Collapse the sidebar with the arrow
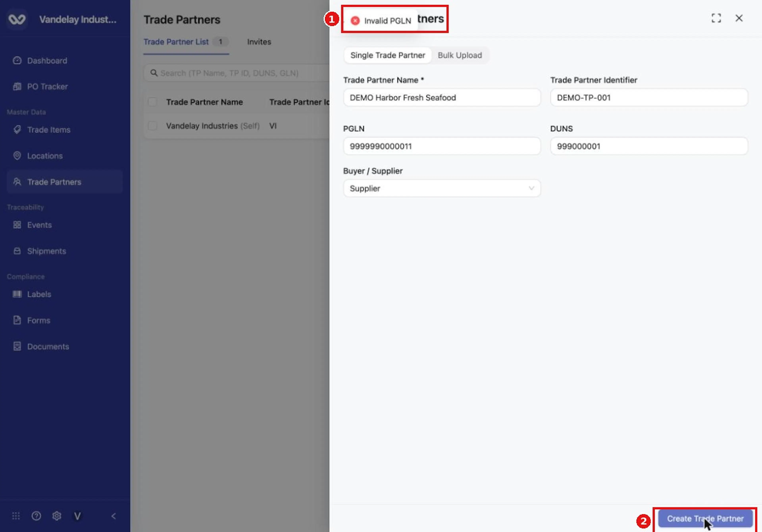This screenshot has height=532, width=762. click(x=114, y=516)
